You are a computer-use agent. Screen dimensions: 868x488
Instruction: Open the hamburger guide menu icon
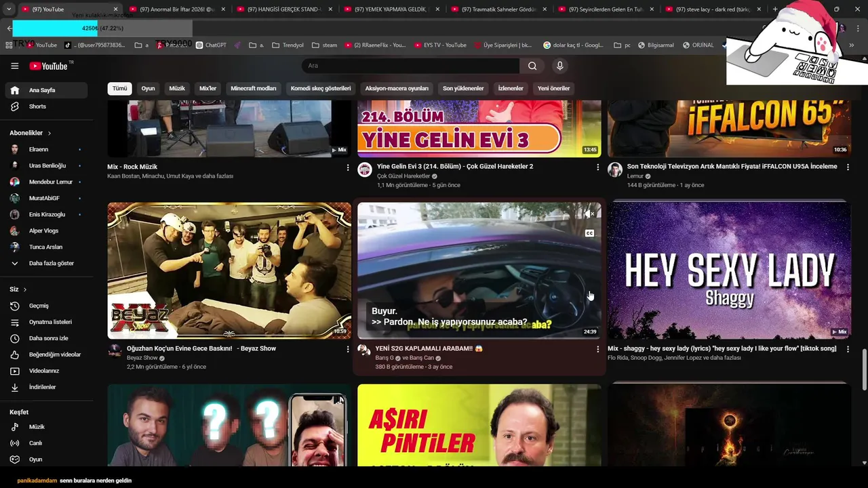(14, 66)
